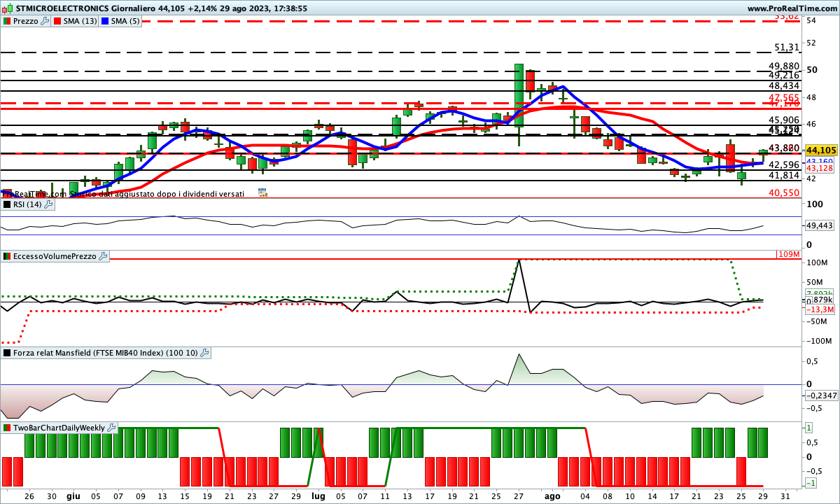Select the TwoBarChartDailyWeekly indicator label
The height and width of the screenshot is (504, 840).
(59, 427)
